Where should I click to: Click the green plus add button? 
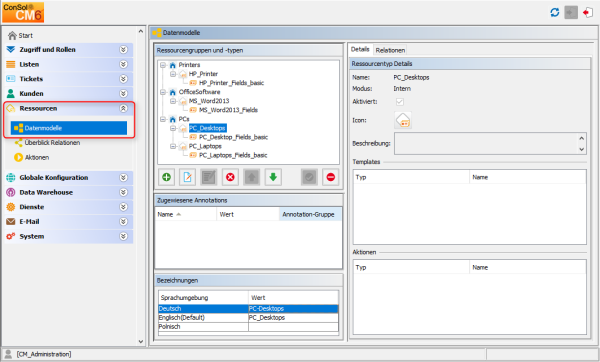coord(166,177)
